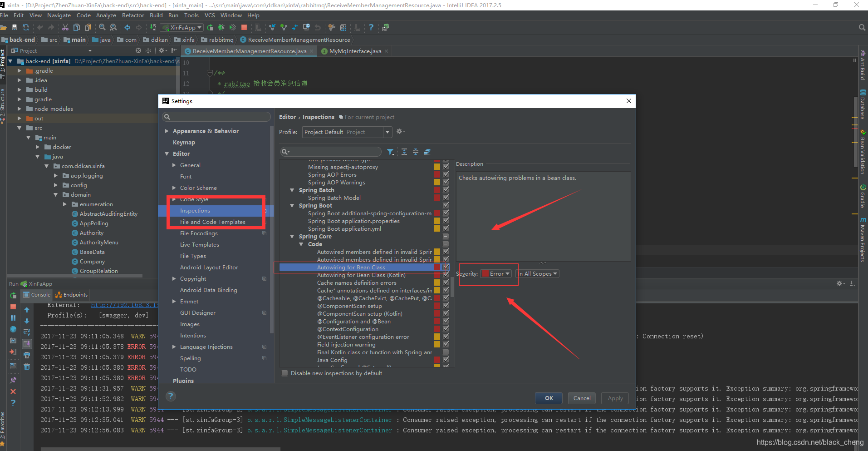The width and height of the screenshot is (868, 451).
Task: Toggle checkbox for Spring Batch Model
Action: 446,198
